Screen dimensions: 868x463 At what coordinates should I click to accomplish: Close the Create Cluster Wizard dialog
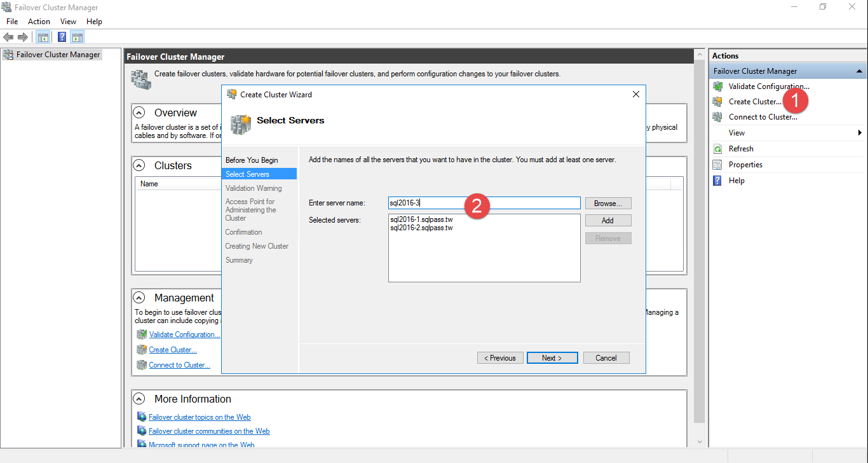click(636, 94)
